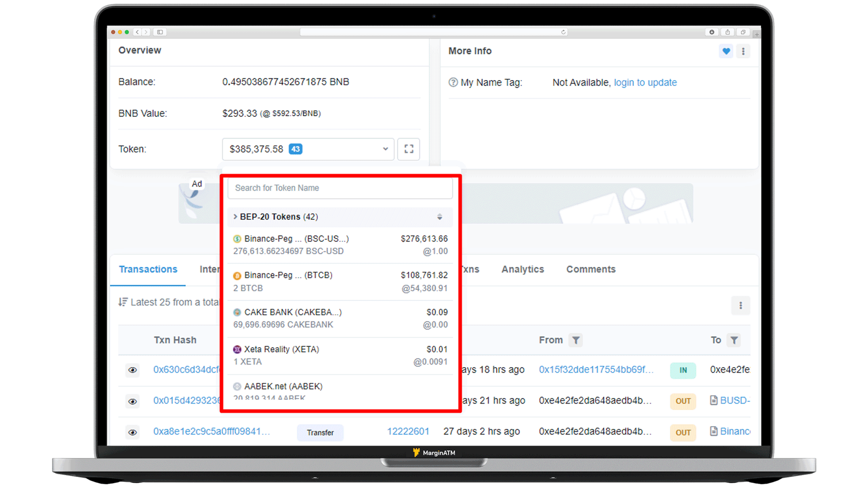Click the IN direction badge
The width and height of the screenshot is (868, 488).
point(683,370)
